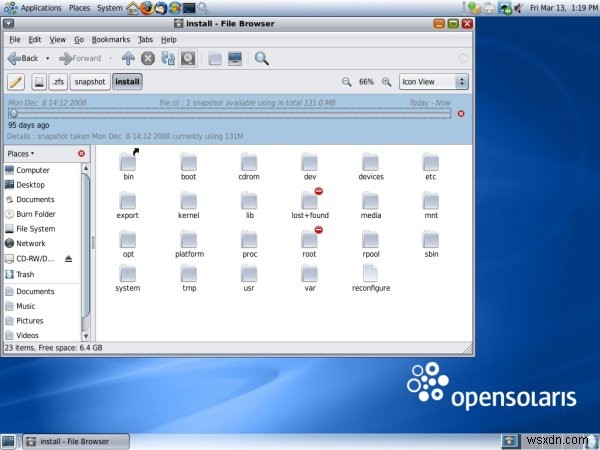The height and width of the screenshot is (450, 600).
Task: Select the bin folder icon
Action: pos(128,162)
